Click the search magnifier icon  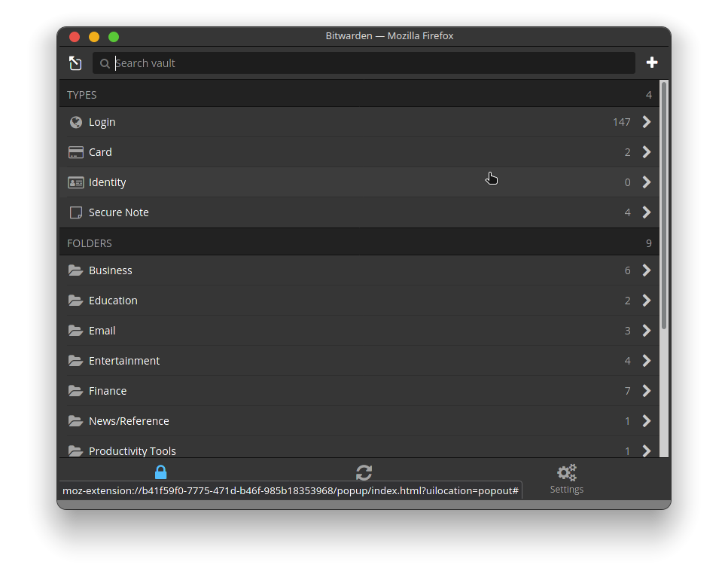(105, 63)
